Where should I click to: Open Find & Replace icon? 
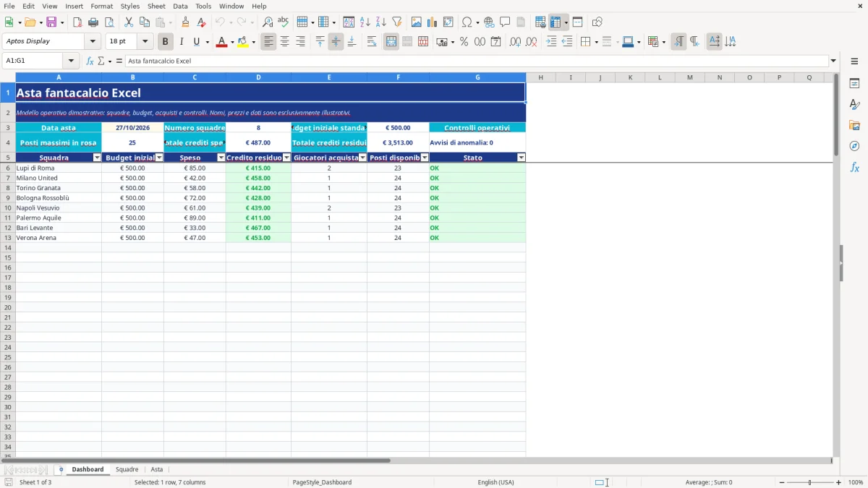pos(268,22)
